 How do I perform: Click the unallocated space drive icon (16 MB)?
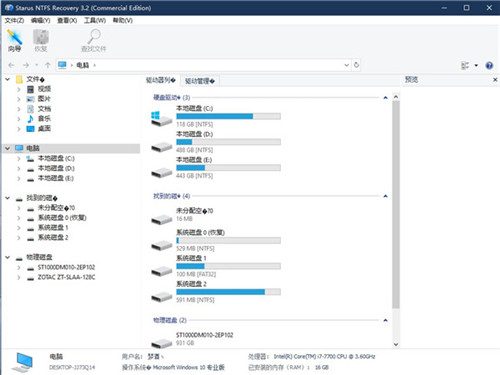click(x=161, y=219)
